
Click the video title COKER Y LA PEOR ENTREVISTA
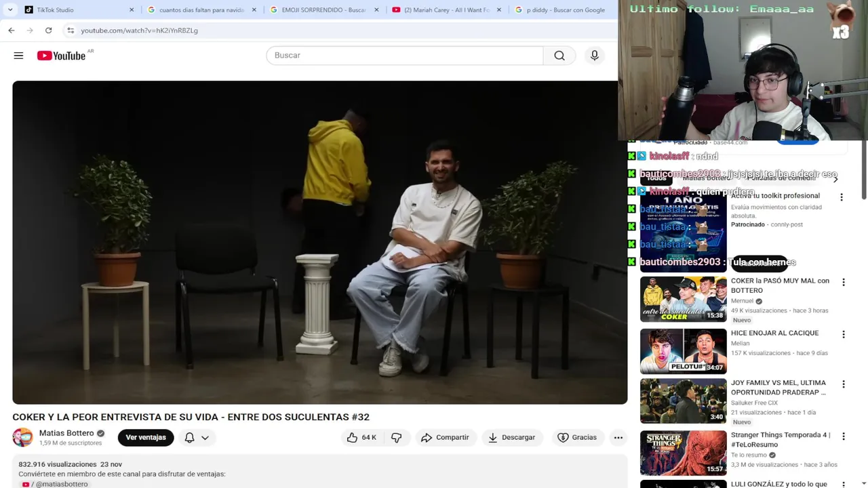tap(191, 417)
